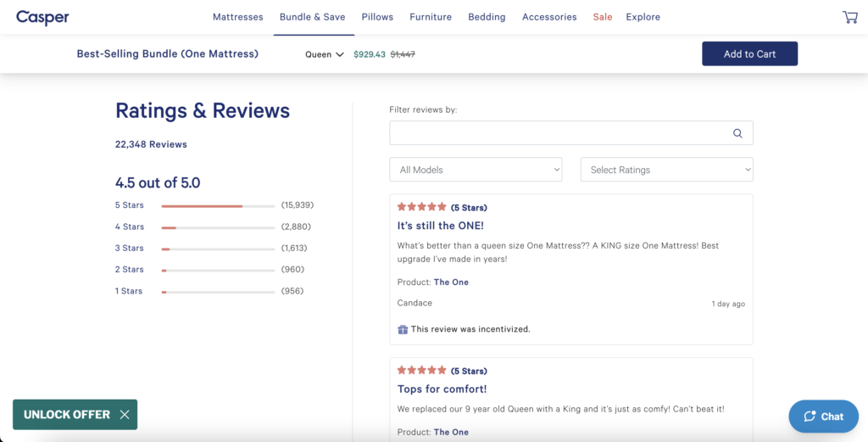Expand the Queen size dropdown
The width and height of the screenshot is (868, 442).
tap(325, 54)
